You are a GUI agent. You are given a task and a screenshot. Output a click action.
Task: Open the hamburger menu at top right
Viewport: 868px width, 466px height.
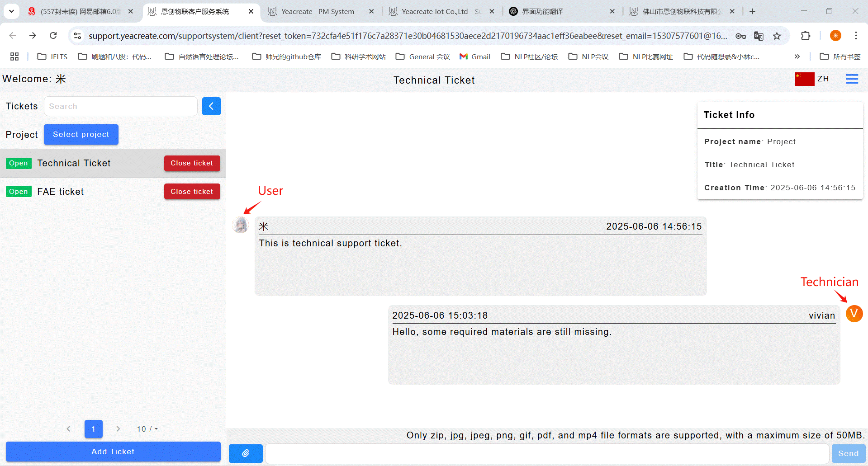pyautogui.click(x=852, y=79)
